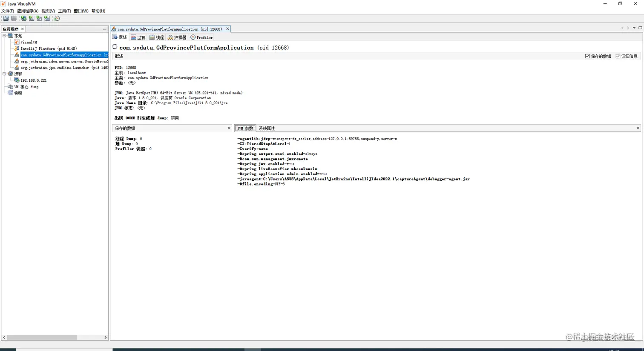Collapse the 本地 tree node
The image size is (644, 351).
(x=4, y=36)
